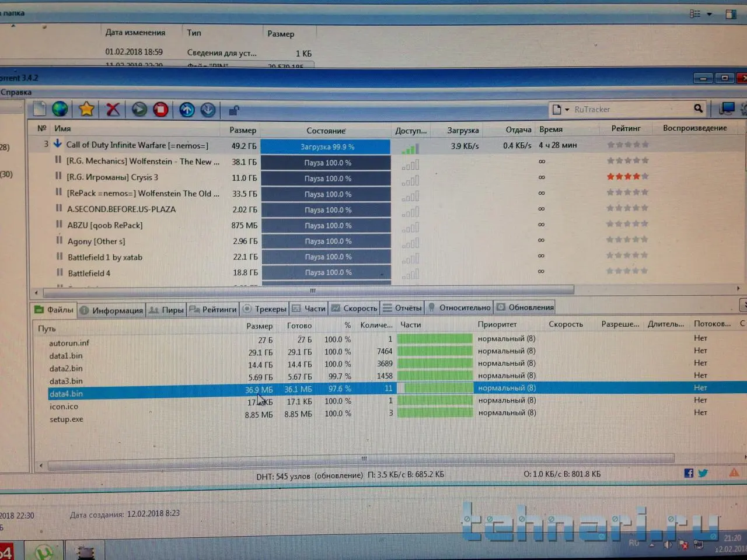
Task: Click the unlock padlock toolbar icon
Action: [233, 110]
